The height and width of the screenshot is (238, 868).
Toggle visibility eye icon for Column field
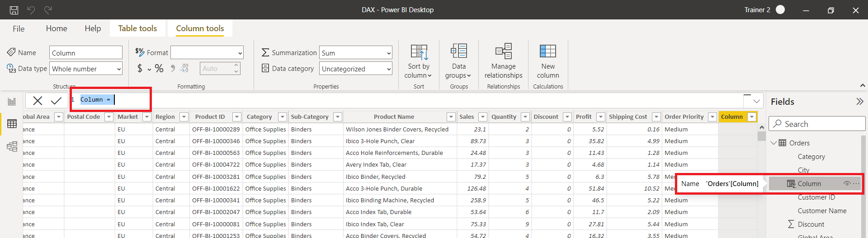click(847, 184)
